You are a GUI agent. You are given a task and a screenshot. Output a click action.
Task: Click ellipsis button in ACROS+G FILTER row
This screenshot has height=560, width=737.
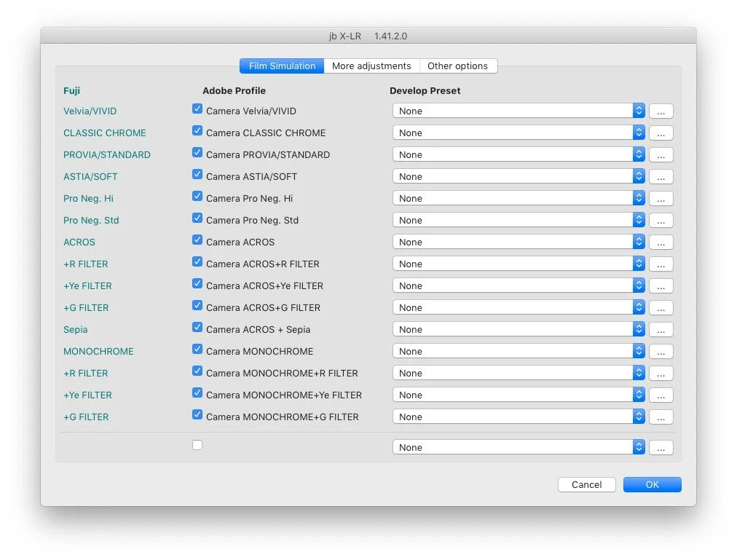661,308
